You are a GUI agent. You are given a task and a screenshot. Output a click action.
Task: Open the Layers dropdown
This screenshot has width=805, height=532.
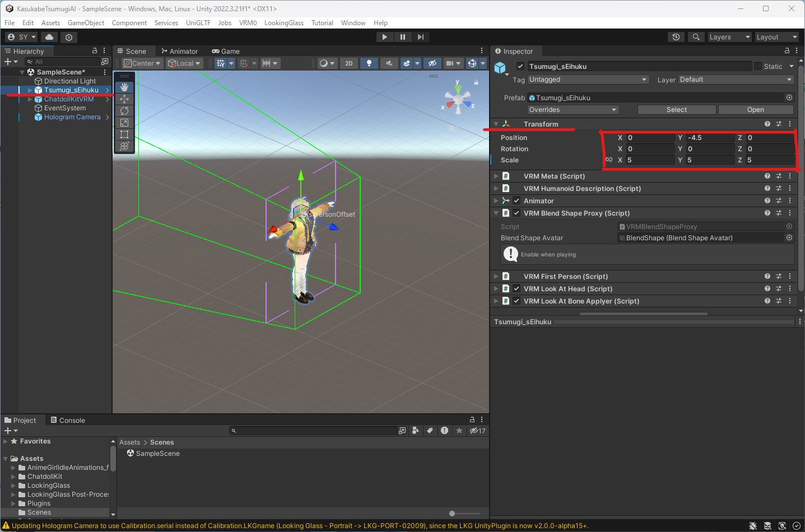click(x=729, y=37)
